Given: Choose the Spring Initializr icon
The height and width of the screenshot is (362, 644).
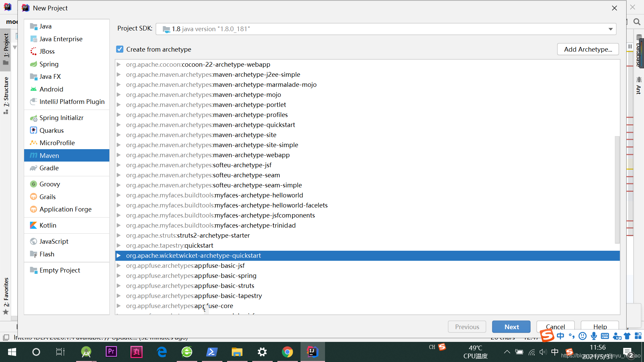Looking at the screenshot, I should 34,118.
